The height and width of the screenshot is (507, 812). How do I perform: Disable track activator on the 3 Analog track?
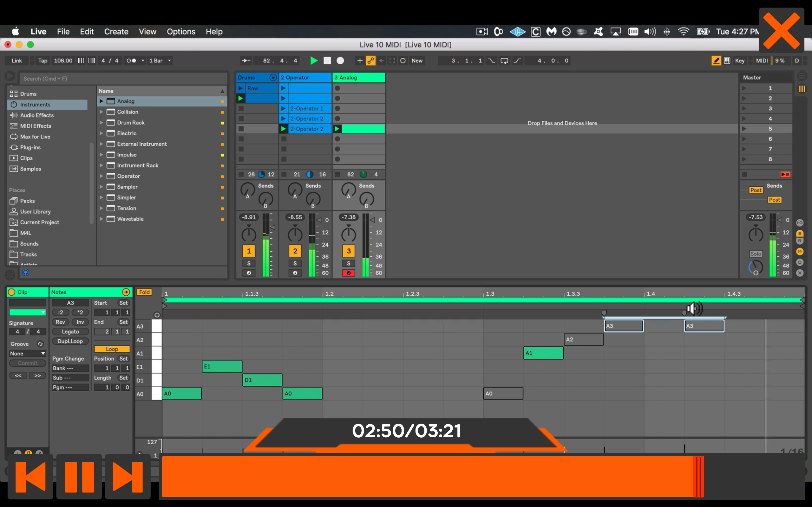pos(348,250)
